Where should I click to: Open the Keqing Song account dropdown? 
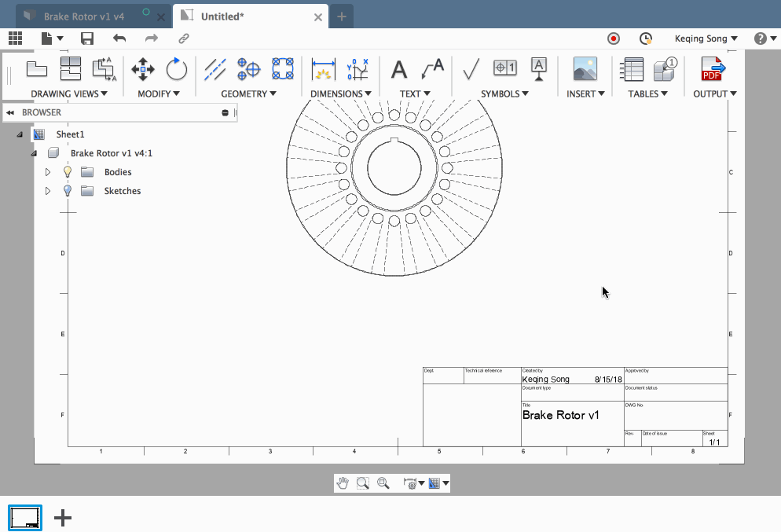point(706,39)
